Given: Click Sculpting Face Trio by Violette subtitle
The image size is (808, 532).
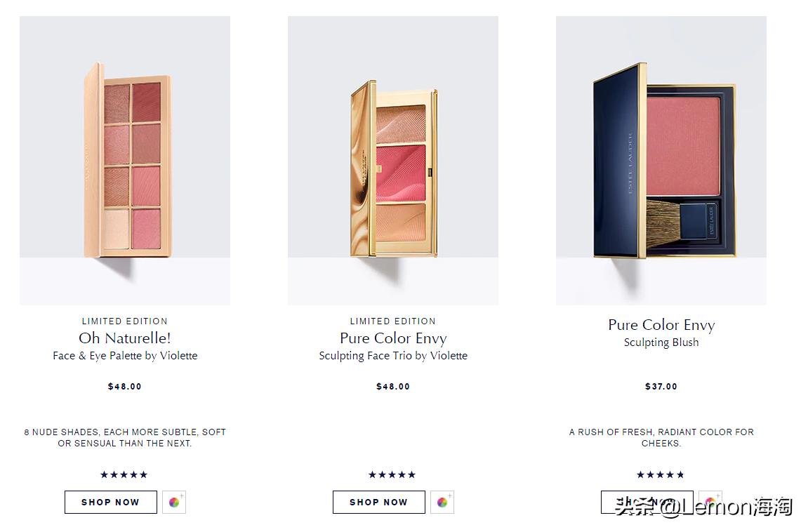Looking at the screenshot, I should pos(393,356).
